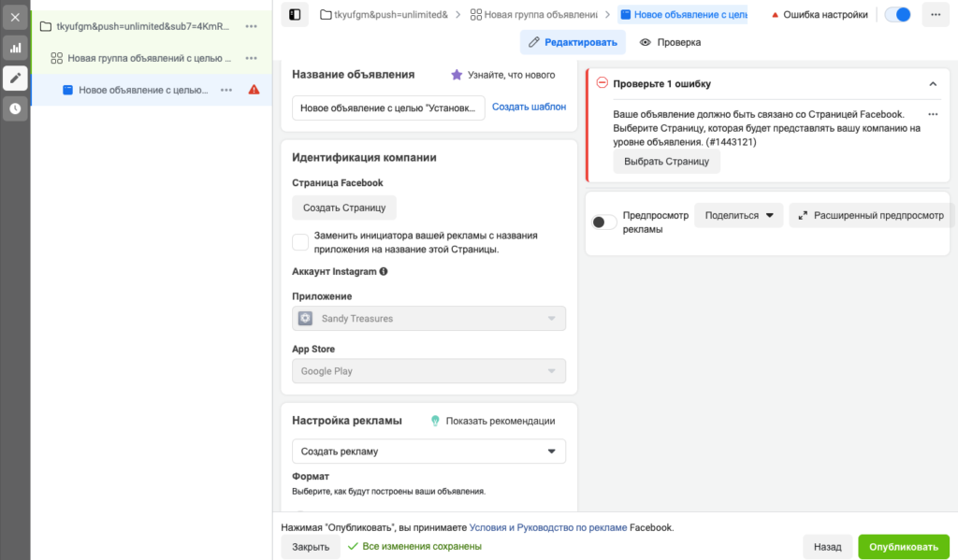Open the top-right three-dot options button
Screen dimensions: 958x560
[x=936, y=15]
